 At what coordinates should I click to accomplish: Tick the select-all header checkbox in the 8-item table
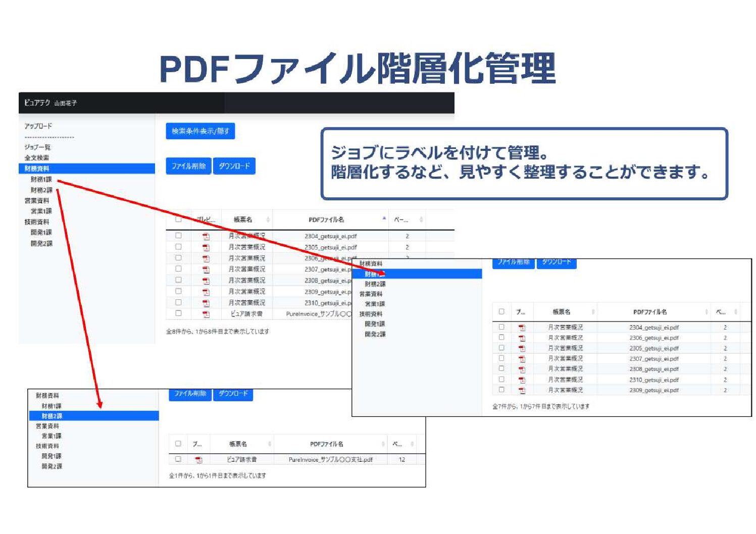click(178, 219)
